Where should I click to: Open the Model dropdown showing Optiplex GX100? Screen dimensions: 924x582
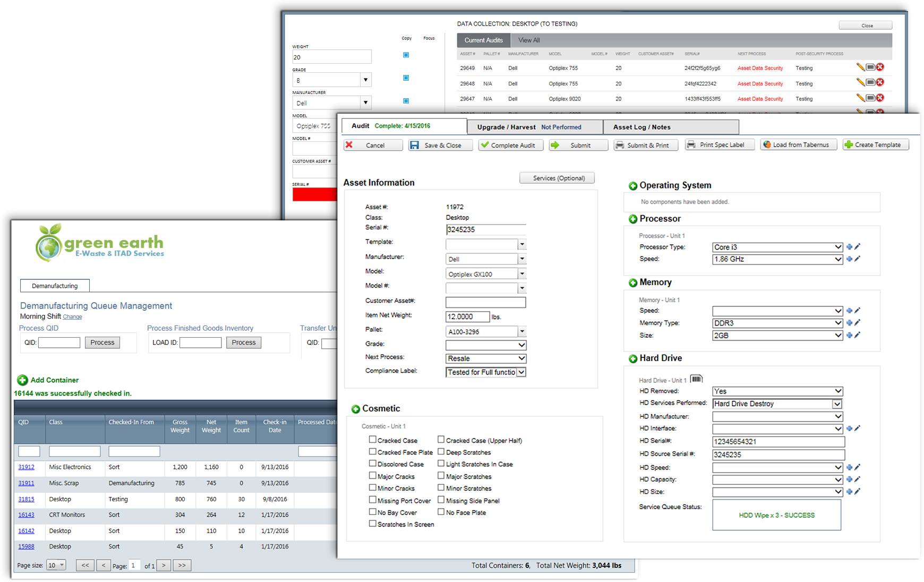[x=486, y=274]
